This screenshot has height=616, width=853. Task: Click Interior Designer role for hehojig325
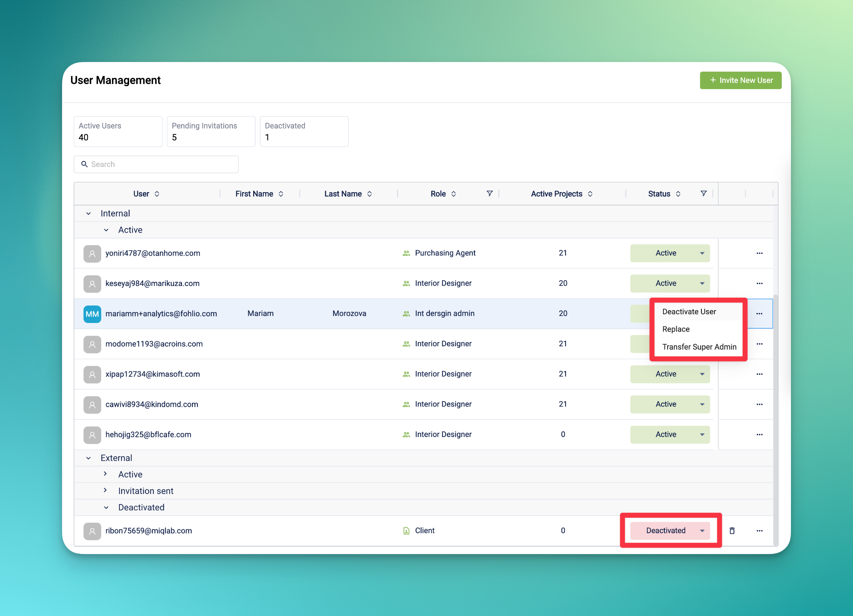(443, 435)
